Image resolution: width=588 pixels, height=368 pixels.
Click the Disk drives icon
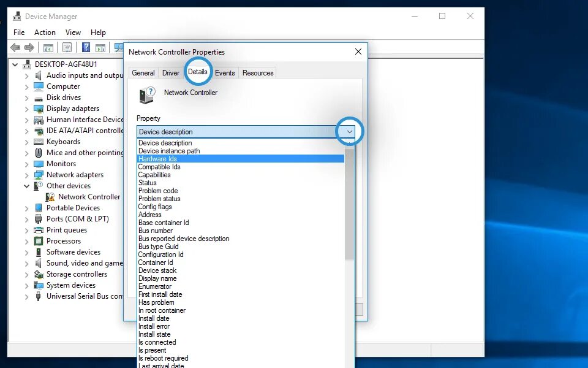point(38,98)
